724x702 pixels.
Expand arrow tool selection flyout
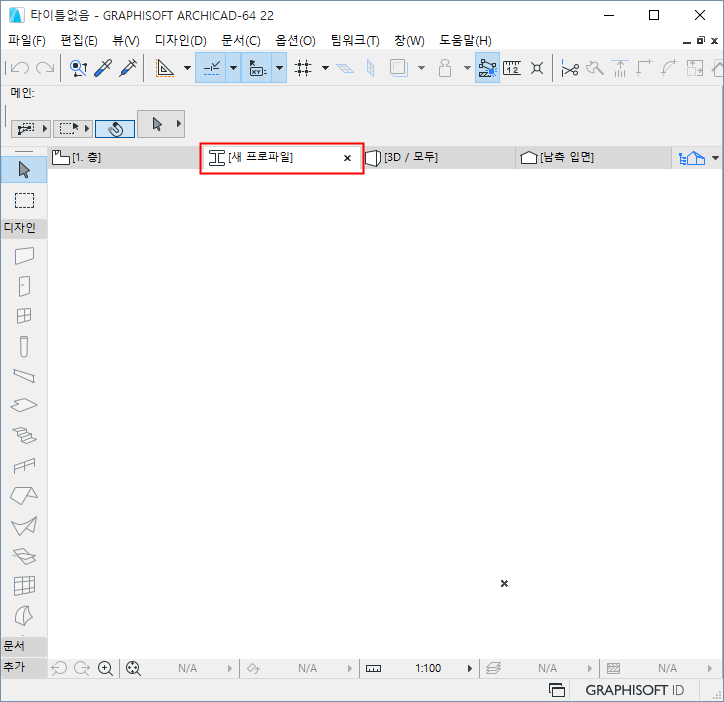pos(179,124)
